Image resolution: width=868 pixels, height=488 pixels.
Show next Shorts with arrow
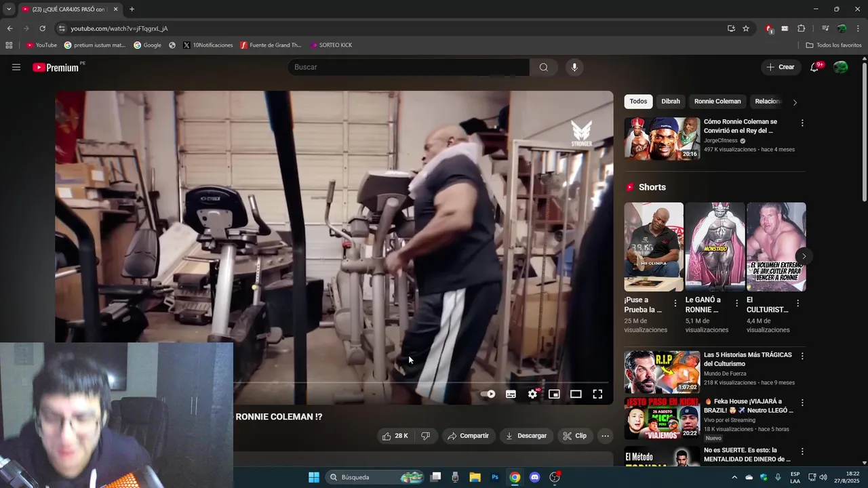pyautogui.click(x=804, y=256)
